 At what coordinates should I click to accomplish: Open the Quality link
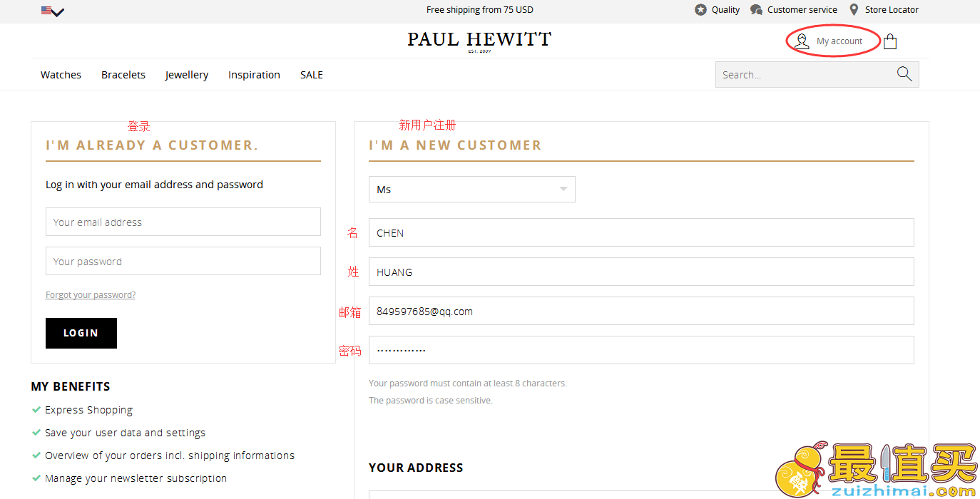[725, 10]
